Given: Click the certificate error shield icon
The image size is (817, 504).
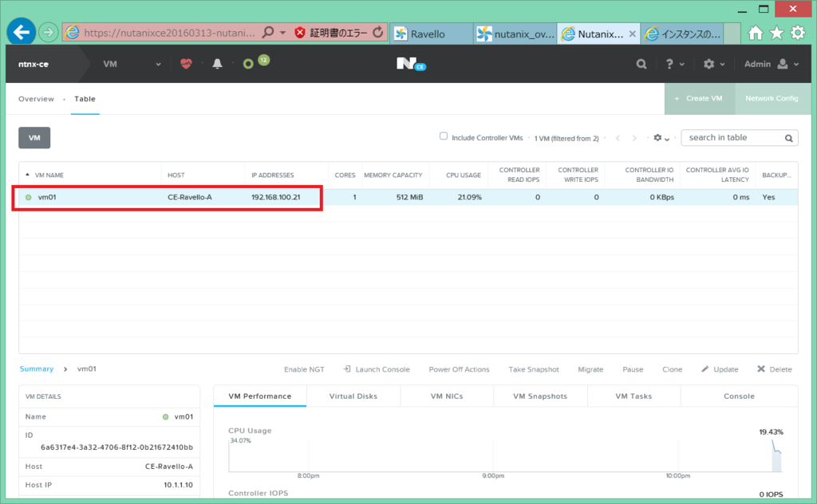Looking at the screenshot, I should point(300,33).
